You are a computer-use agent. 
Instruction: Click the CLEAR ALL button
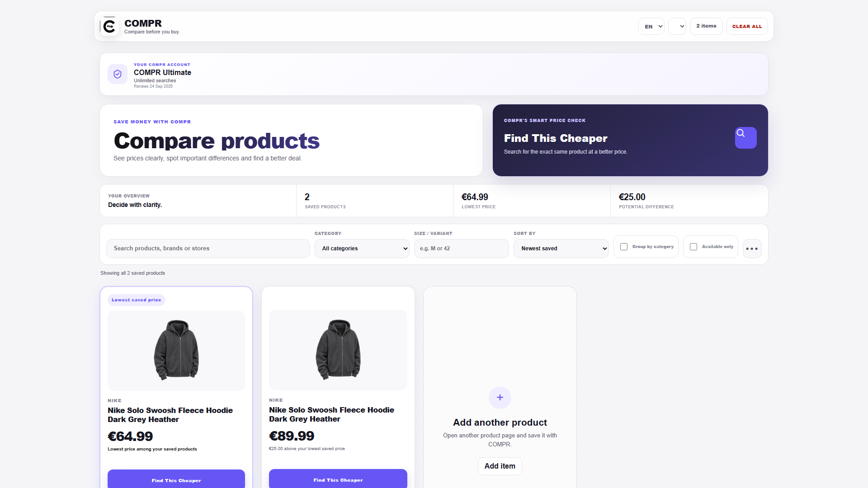(747, 26)
